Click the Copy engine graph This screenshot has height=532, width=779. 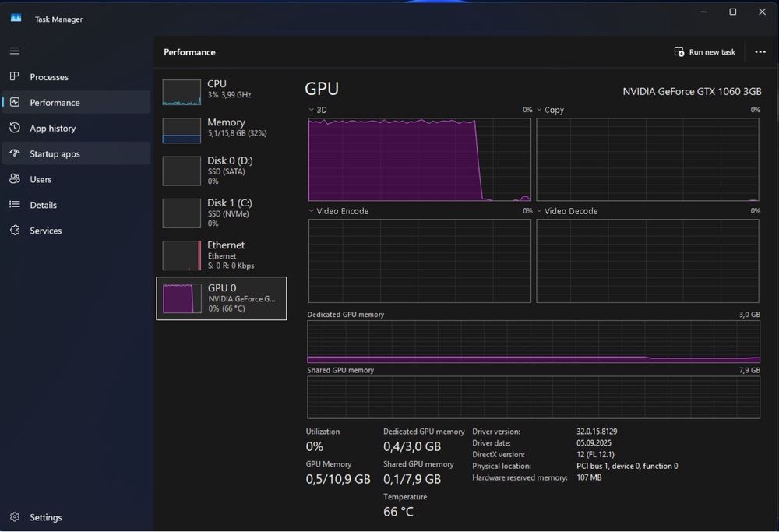(x=647, y=160)
